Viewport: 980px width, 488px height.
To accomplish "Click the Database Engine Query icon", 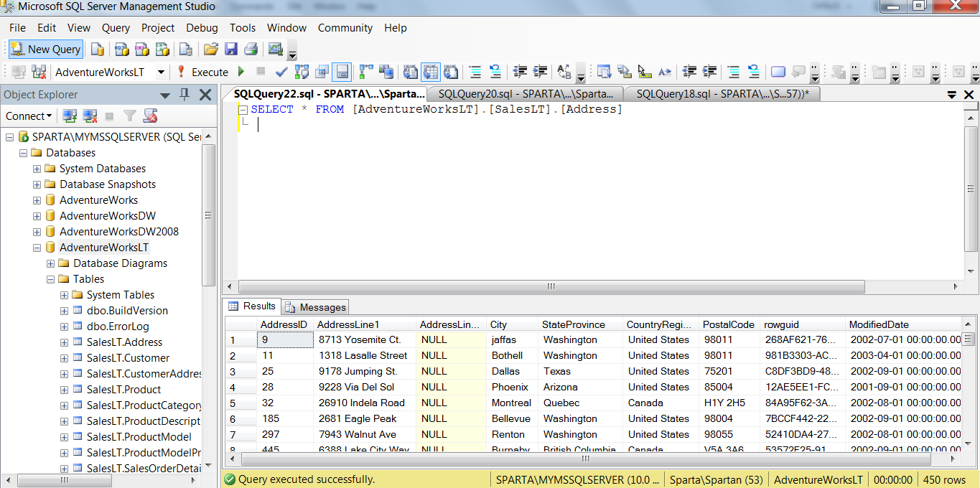I will coord(98,50).
